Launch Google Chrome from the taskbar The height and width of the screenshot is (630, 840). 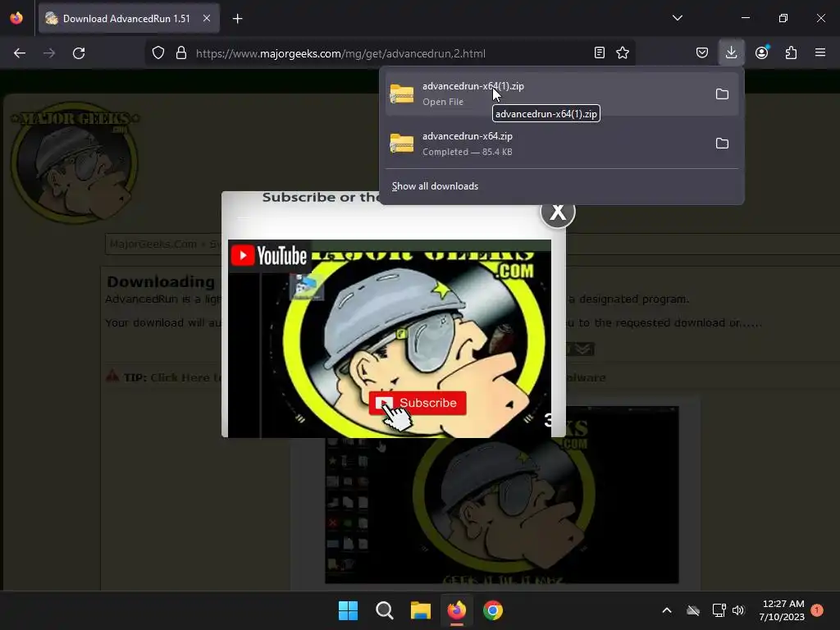point(493,610)
